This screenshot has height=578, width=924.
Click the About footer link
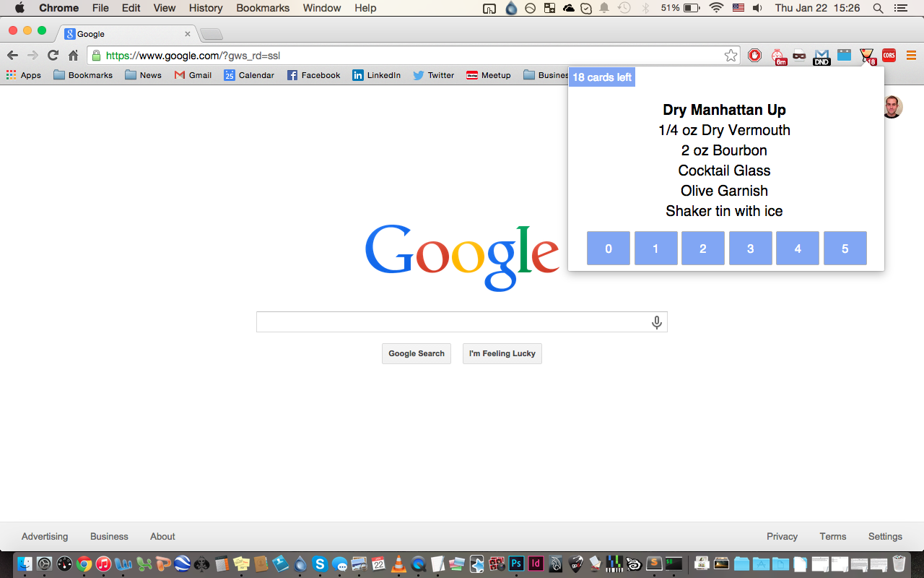pos(162,536)
